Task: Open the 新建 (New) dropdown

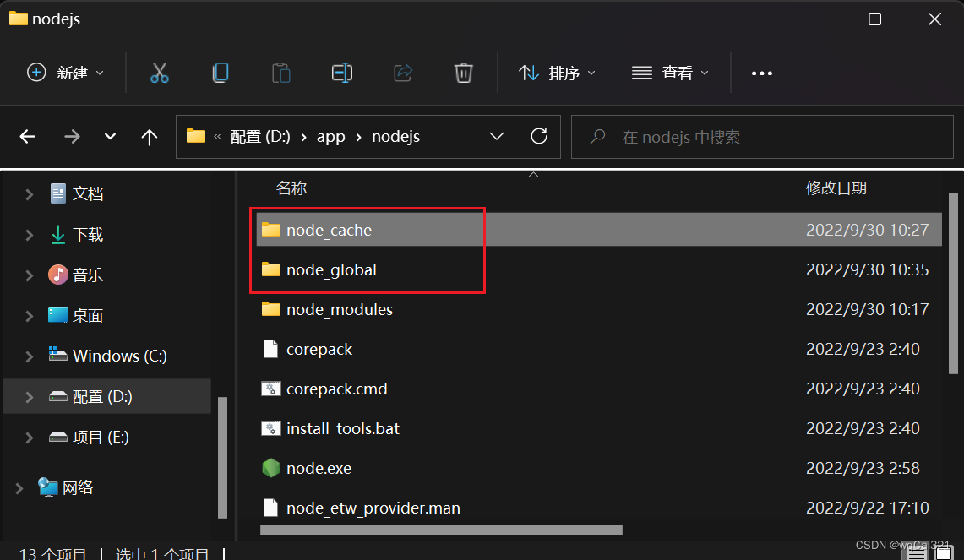Action: click(x=65, y=73)
